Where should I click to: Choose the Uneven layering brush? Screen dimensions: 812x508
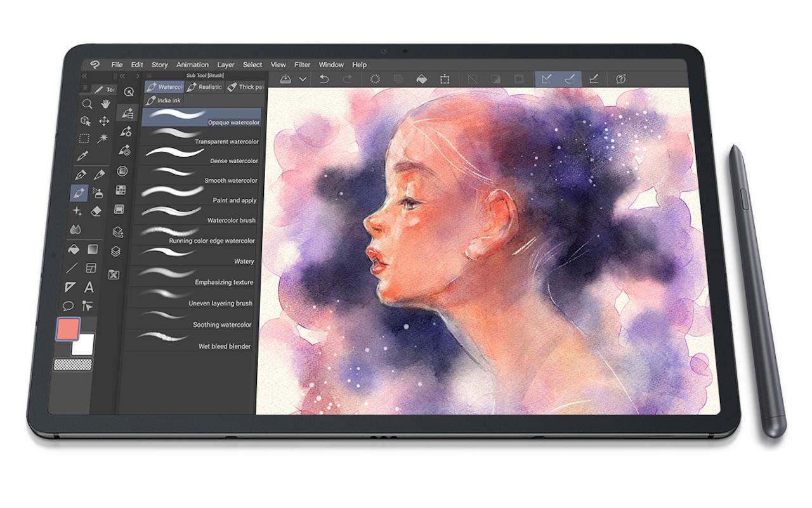pyautogui.click(x=190, y=298)
